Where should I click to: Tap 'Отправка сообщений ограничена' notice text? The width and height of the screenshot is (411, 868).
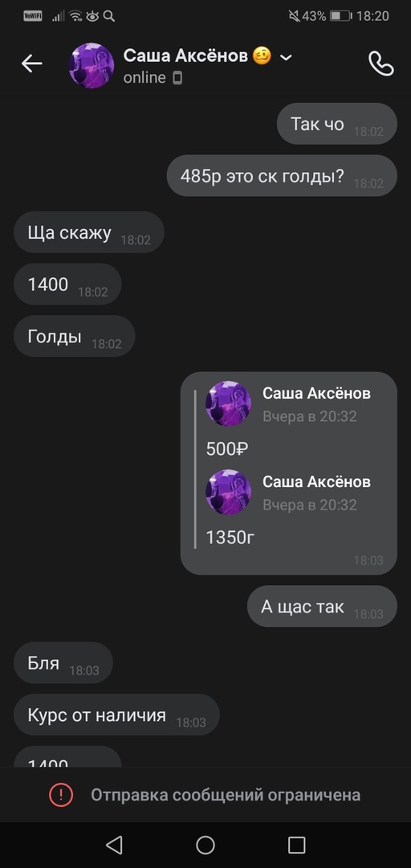click(x=226, y=795)
